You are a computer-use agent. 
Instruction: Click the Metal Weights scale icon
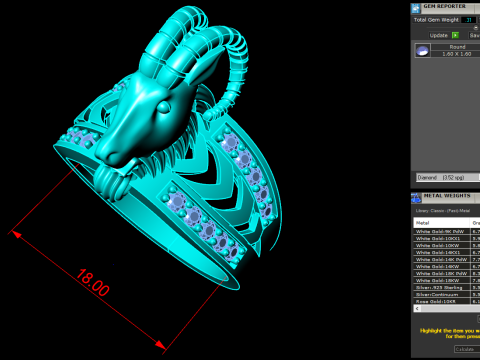pos(416,198)
